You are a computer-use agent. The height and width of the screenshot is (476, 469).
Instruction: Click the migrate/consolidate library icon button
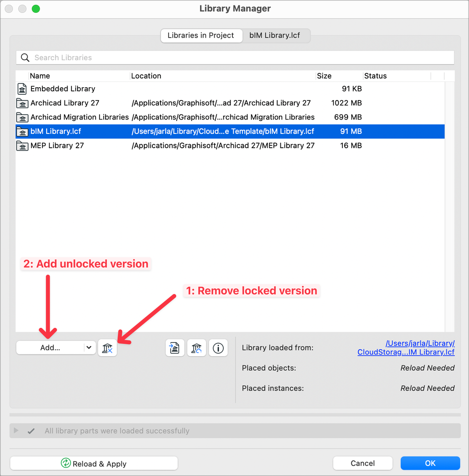[175, 348]
